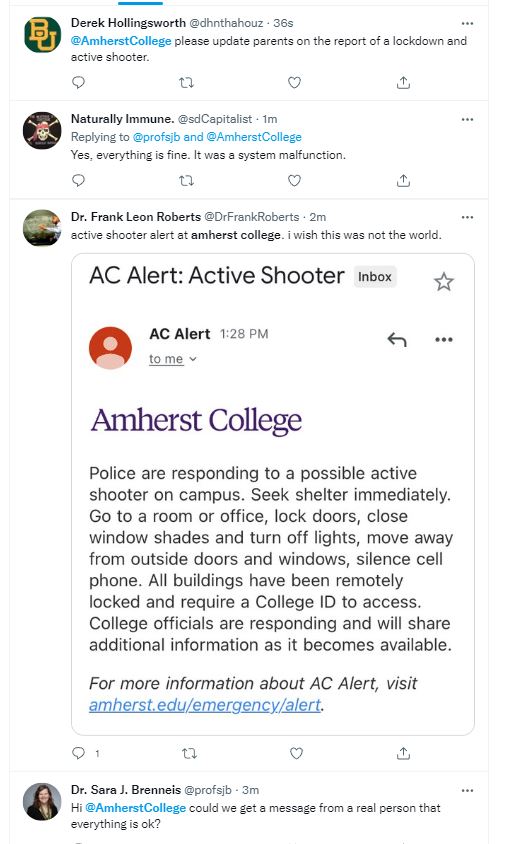Screen dimensions: 505x844
Task: Open reply thread on Frank Roberts' tweet
Action: [x=79, y=753]
